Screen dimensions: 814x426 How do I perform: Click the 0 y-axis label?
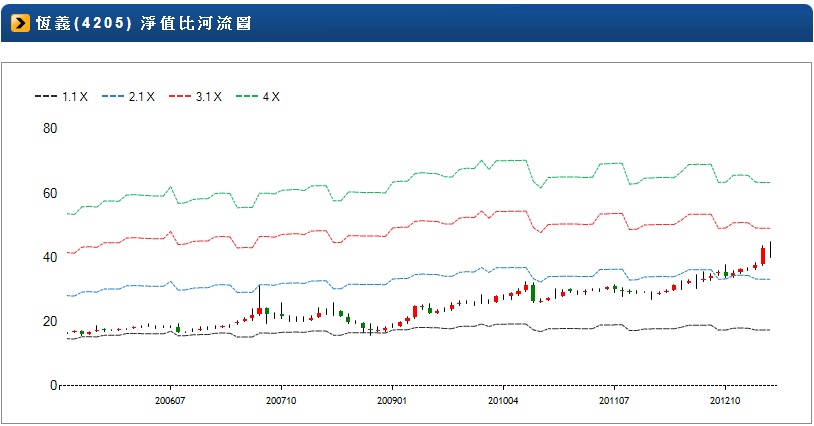pyautogui.click(x=53, y=385)
